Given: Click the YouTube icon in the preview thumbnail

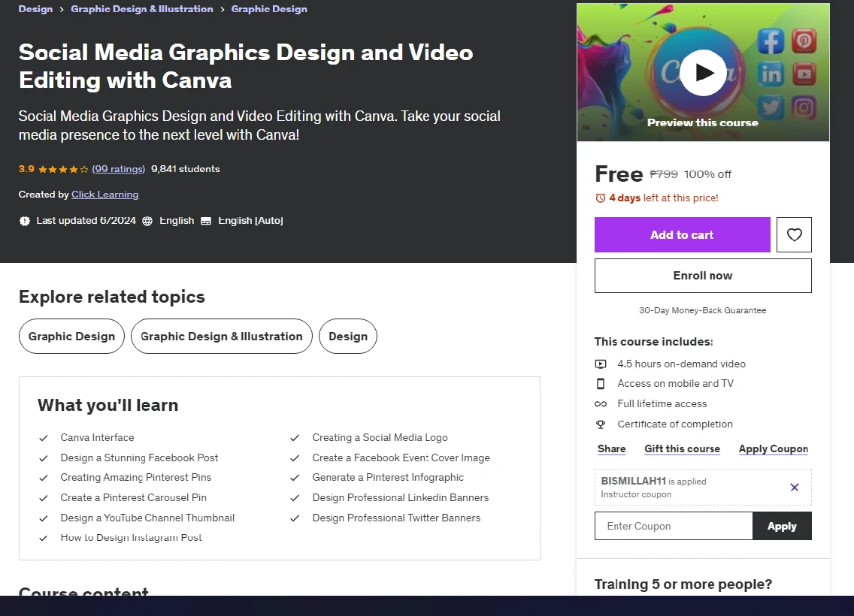Looking at the screenshot, I should (804, 74).
